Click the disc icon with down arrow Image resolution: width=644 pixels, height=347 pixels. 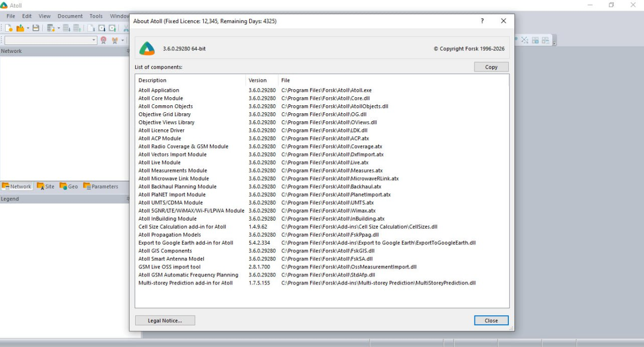pyautogui.click(x=102, y=28)
